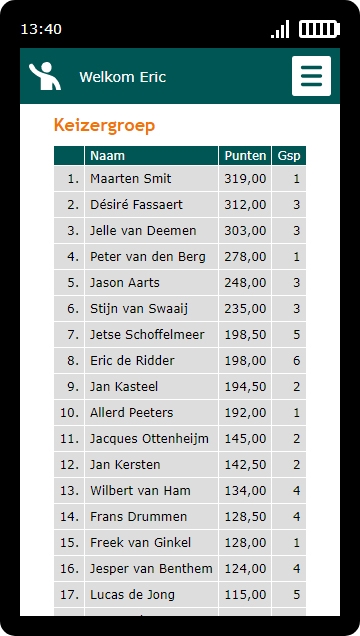Click the Punten column header

click(245, 156)
